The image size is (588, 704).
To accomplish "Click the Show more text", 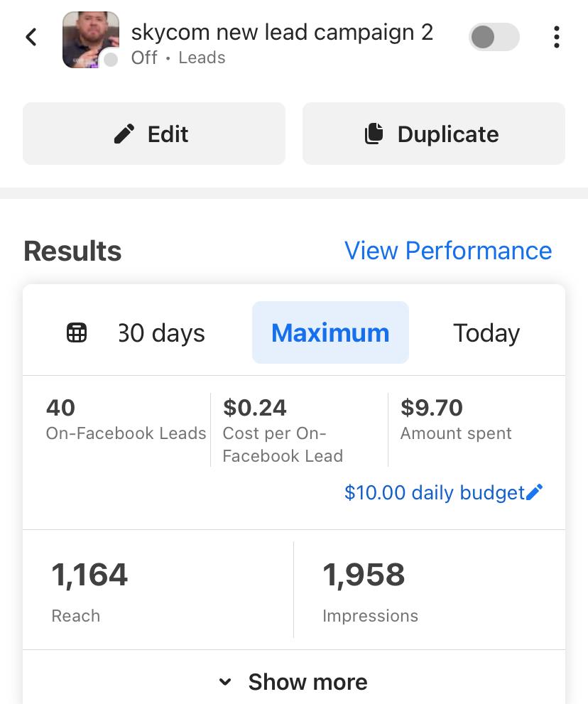I will coord(308,682).
